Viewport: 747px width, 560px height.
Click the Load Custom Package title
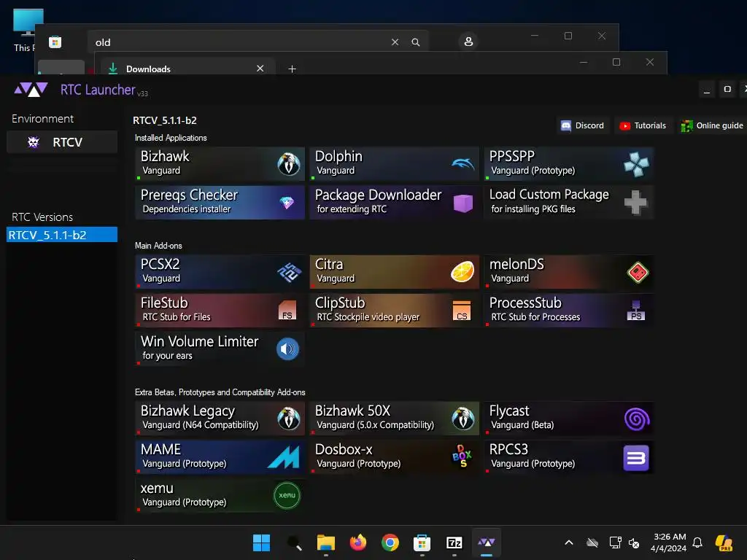coord(549,194)
